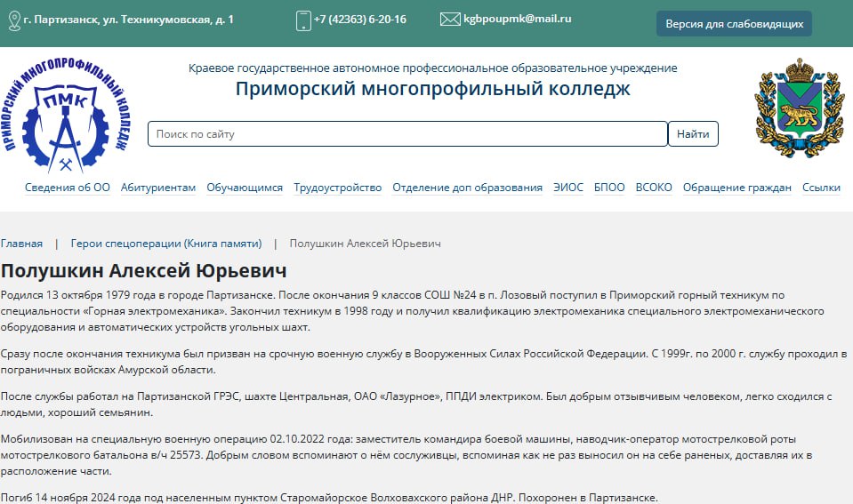Go to the Трудоустройство section

[337, 188]
